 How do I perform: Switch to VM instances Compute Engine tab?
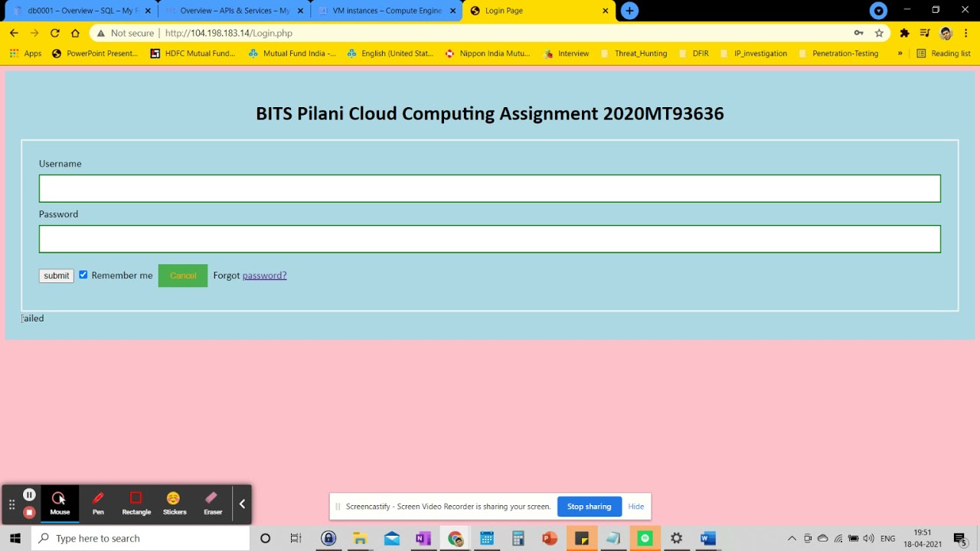pyautogui.click(x=387, y=11)
